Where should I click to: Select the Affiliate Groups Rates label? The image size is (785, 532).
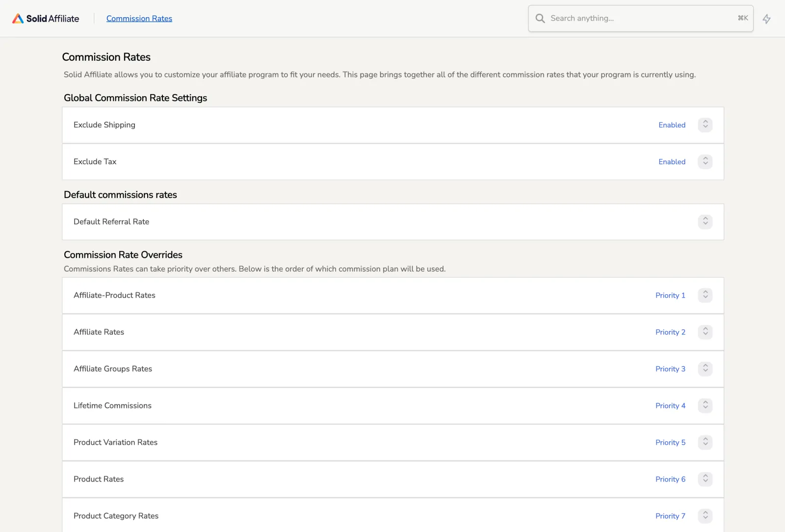tap(113, 369)
